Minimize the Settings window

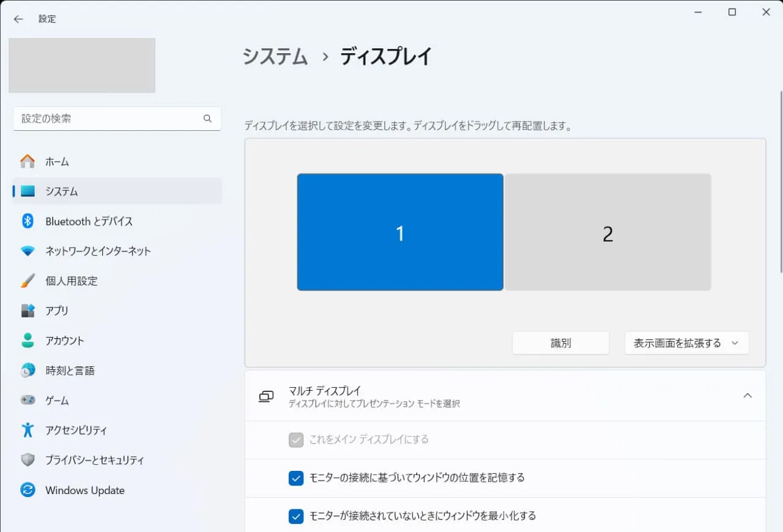[699, 12]
